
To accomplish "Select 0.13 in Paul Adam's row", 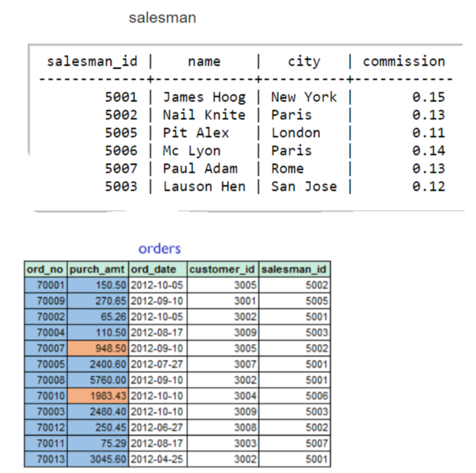I will tap(429, 169).
